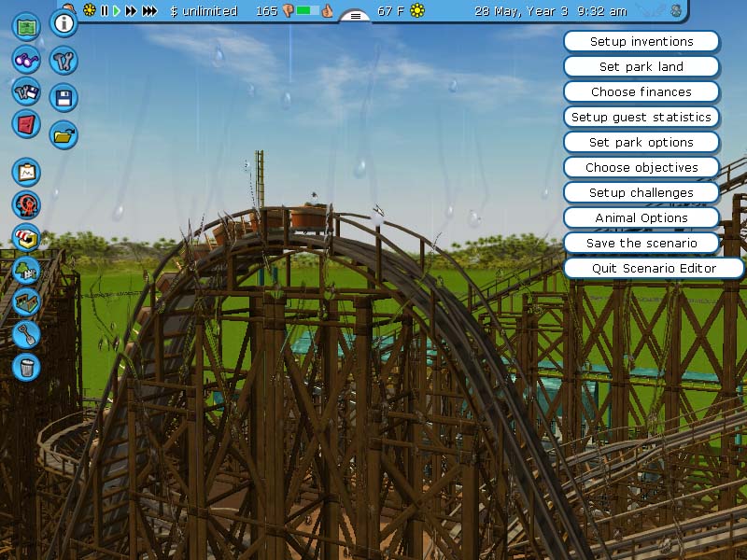747x560 pixels.
Task: Open the paths and queue lines icon
Action: click(26, 301)
